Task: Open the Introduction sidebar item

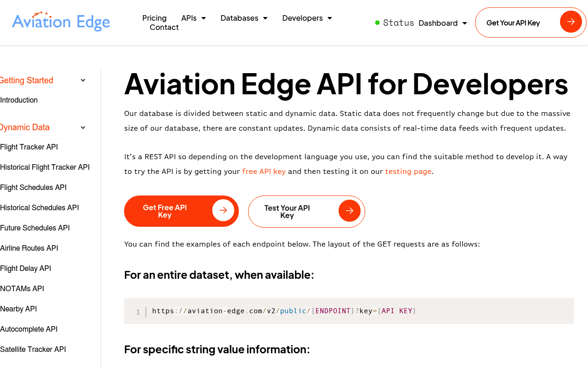Action: (19, 100)
